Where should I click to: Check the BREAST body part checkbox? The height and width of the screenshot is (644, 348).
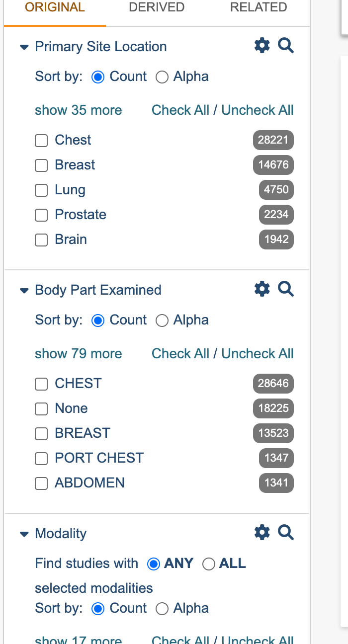[x=41, y=434]
